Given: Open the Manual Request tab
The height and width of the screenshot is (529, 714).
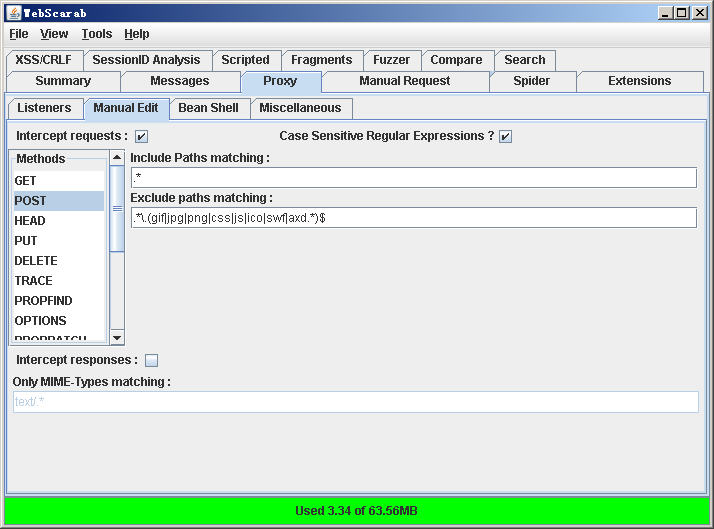Looking at the screenshot, I should [x=405, y=81].
